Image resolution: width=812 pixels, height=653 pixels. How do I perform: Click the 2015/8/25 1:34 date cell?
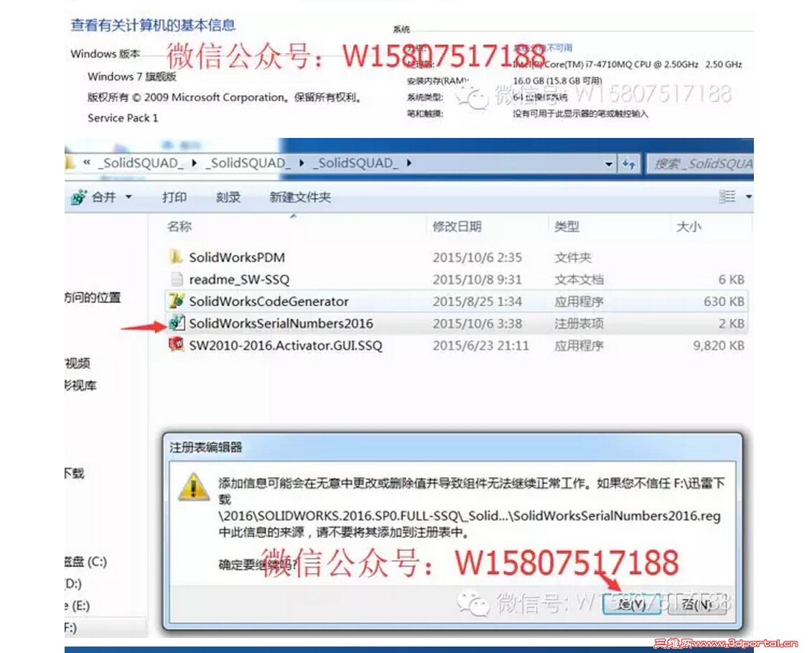[x=477, y=301]
